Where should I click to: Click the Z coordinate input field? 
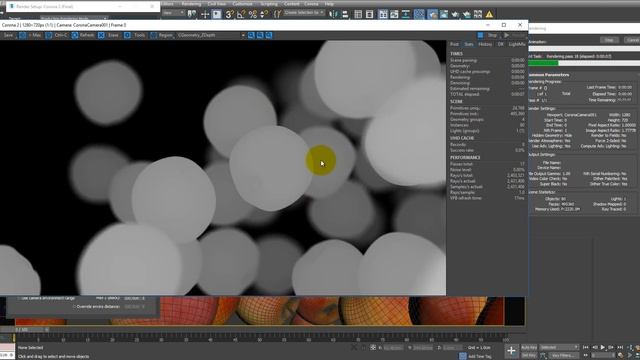click(x=452, y=348)
